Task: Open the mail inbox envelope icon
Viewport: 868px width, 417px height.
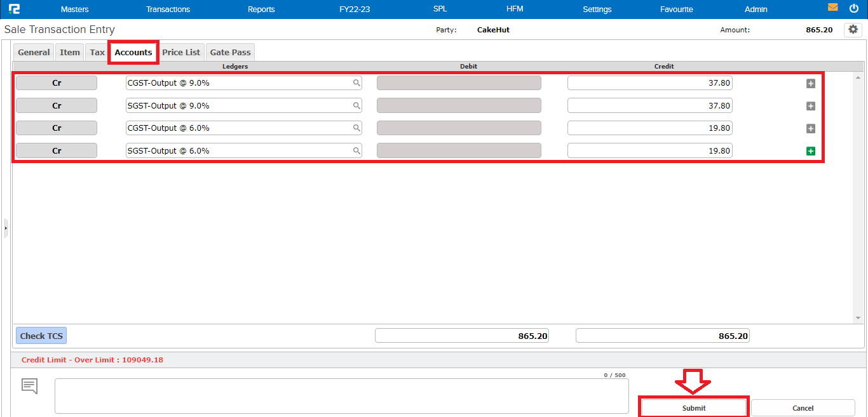Action: 834,8
